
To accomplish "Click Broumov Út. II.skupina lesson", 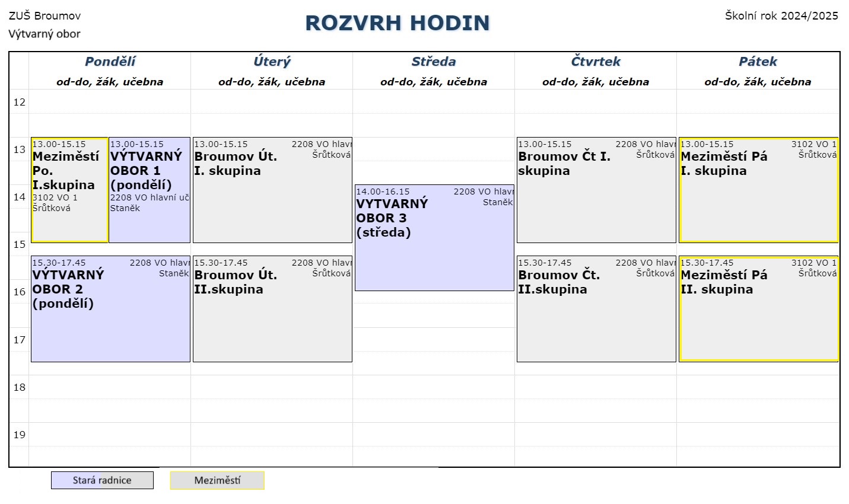I will tap(272, 309).
